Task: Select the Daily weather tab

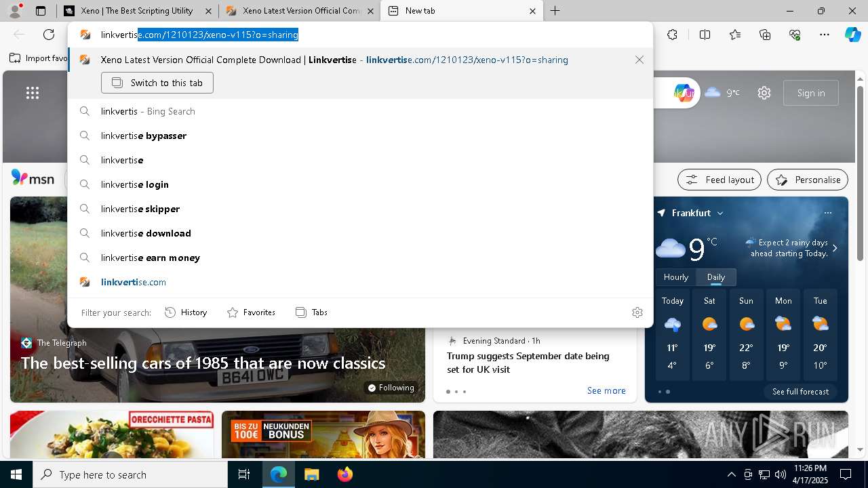Action: [716, 277]
